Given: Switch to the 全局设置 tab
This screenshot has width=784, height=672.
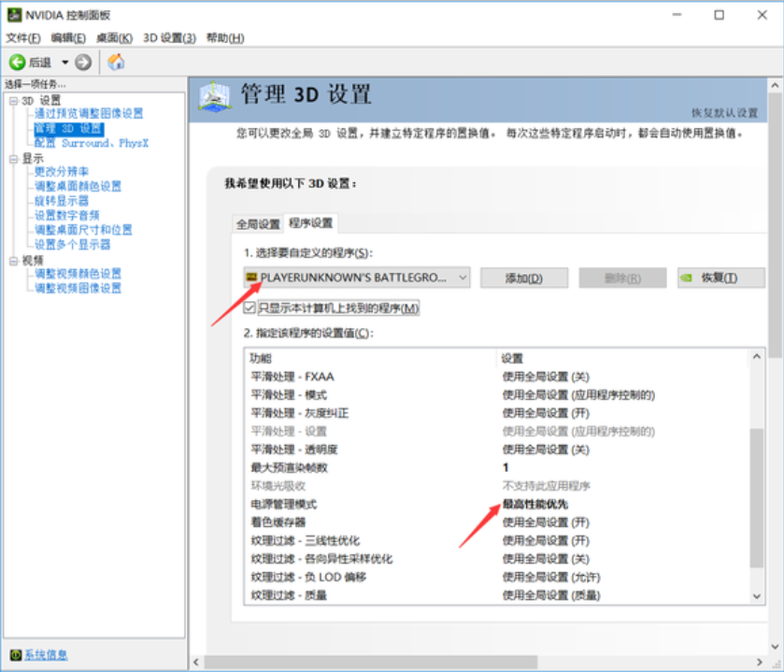Looking at the screenshot, I should point(258,224).
